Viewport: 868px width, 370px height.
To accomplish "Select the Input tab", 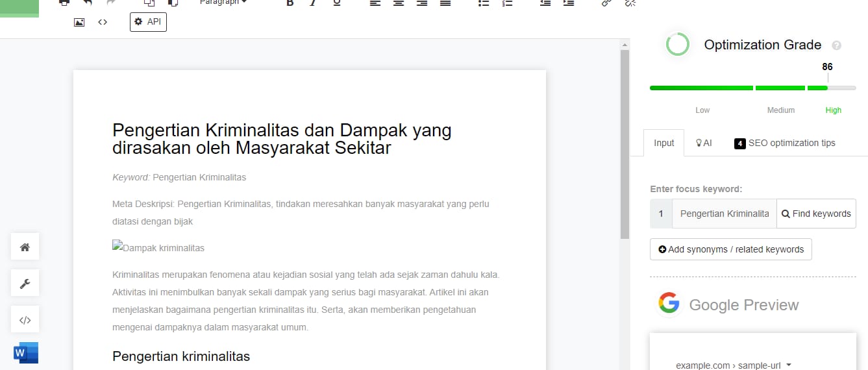I will 663,143.
